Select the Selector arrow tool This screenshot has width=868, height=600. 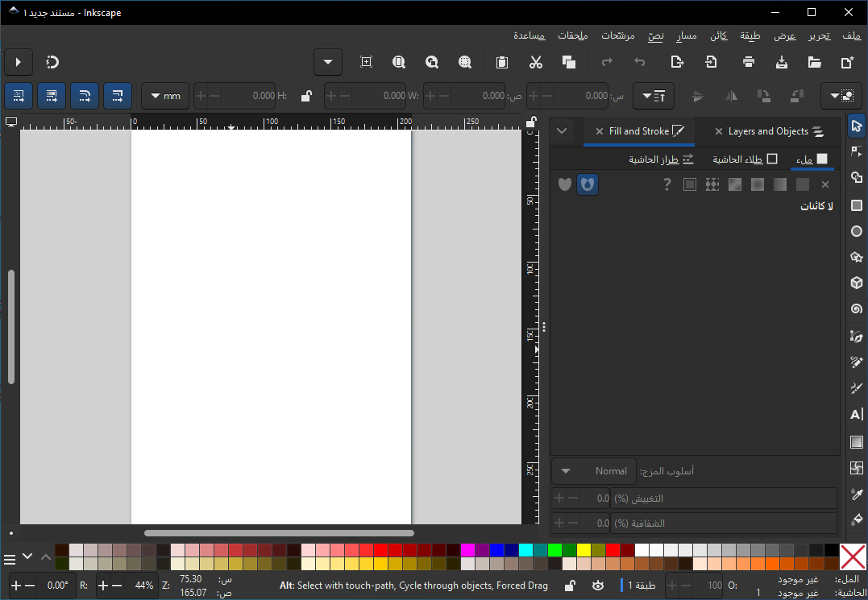(857, 126)
